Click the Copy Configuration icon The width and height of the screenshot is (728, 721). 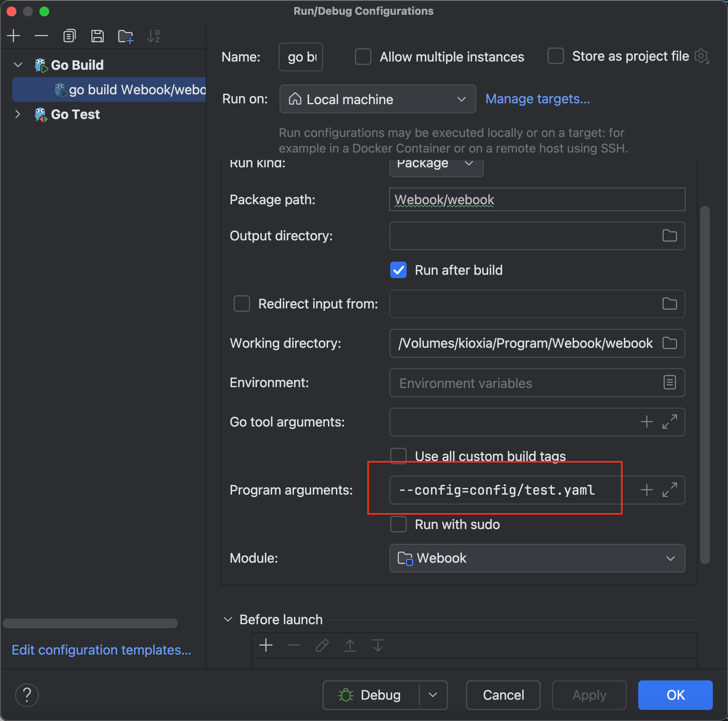pos(69,36)
